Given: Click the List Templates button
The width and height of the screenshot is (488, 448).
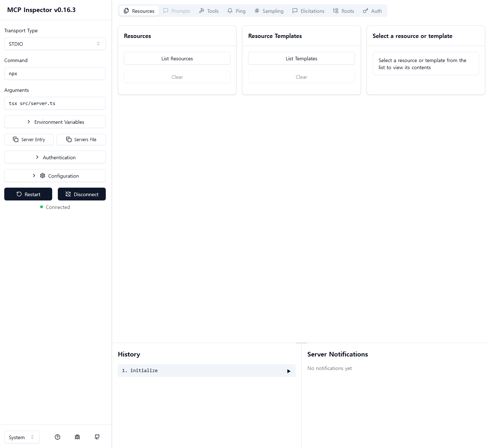Looking at the screenshot, I should (x=301, y=58).
